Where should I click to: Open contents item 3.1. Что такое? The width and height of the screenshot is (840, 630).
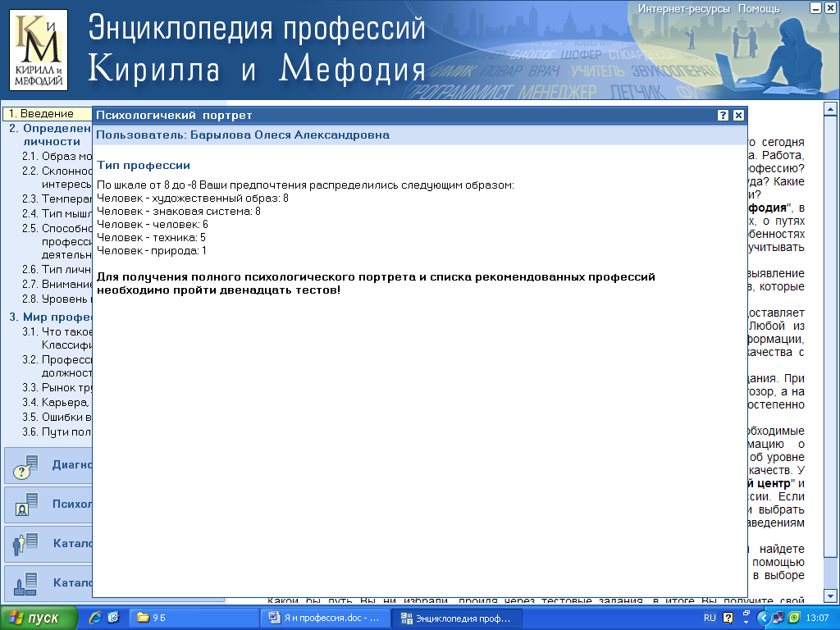[x=57, y=338]
